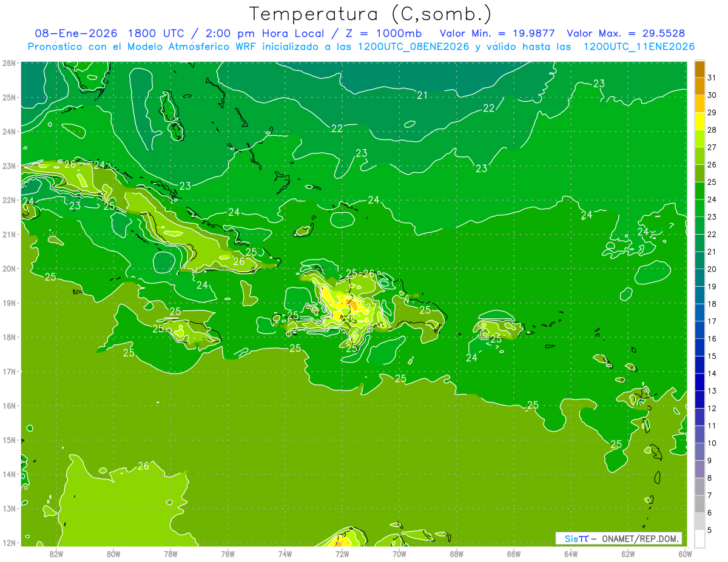This screenshot has height=562, width=728.
Task: Click the title "Temperatura (C,somb.)"
Action: pyautogui.click(x=370, y=15)
